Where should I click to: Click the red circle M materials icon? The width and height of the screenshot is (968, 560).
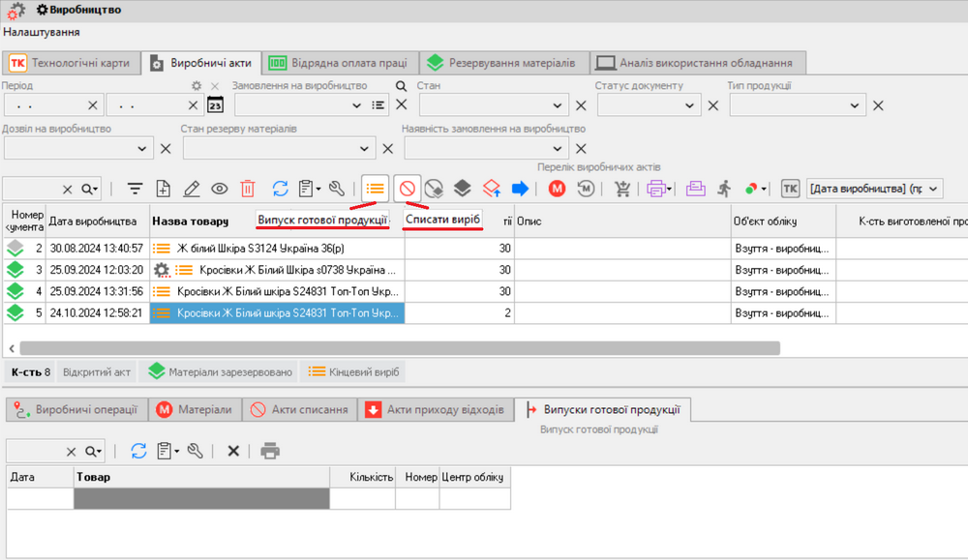[557, 189]
